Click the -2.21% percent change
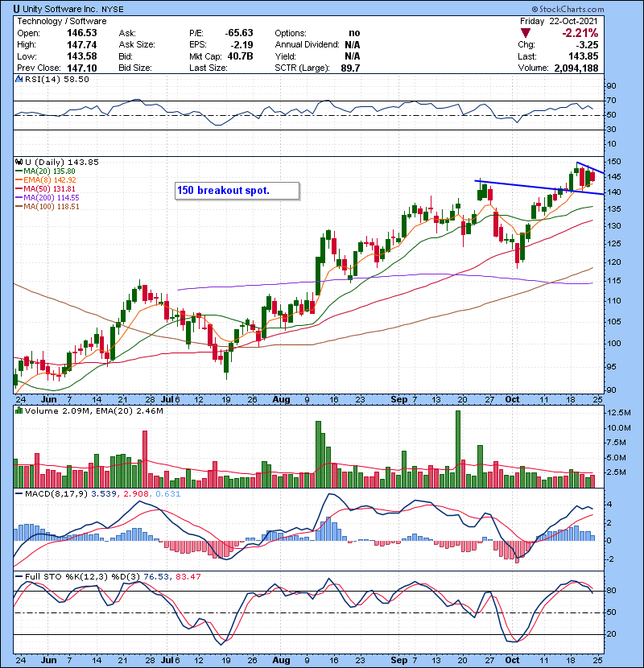The width and height of the screenshot is (644, 668). (580, 33)
